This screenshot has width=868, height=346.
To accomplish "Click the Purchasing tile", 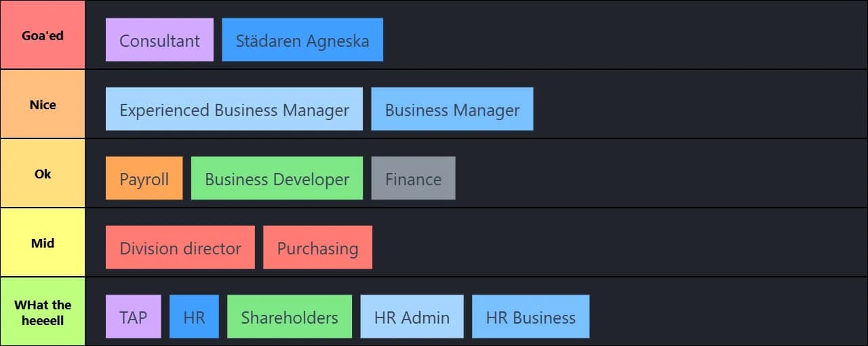I will (317, 248).
